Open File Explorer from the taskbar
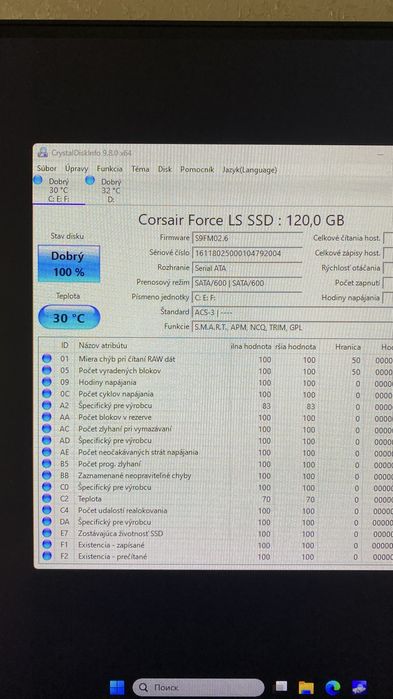Image resolution: width=393 pixels, height=699 pixels. [306, 687]
